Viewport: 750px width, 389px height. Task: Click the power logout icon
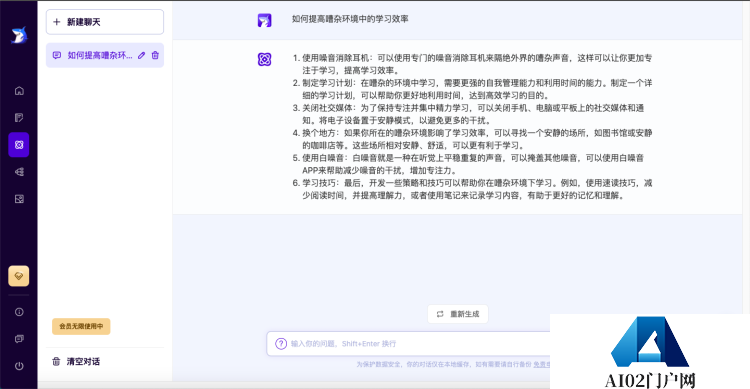point(19,366)
